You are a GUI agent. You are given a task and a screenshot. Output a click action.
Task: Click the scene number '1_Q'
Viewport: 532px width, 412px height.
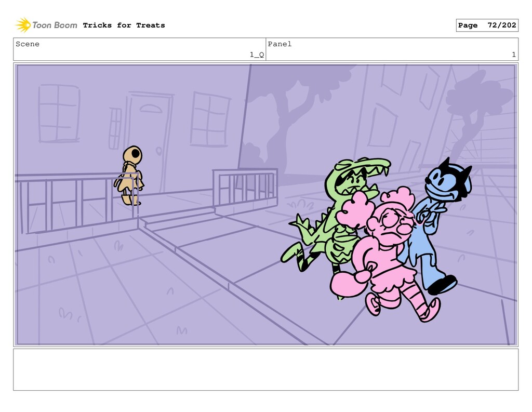(x=257, y=55)
